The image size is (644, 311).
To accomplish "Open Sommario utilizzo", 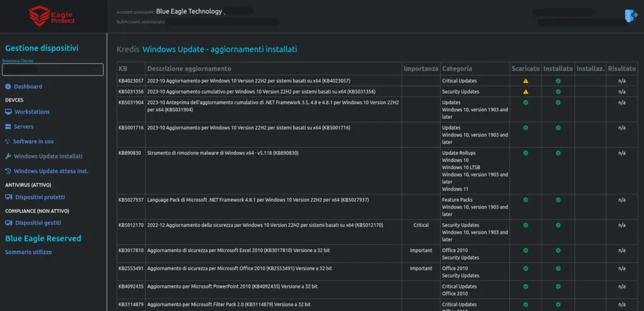I will click(28, 252).
